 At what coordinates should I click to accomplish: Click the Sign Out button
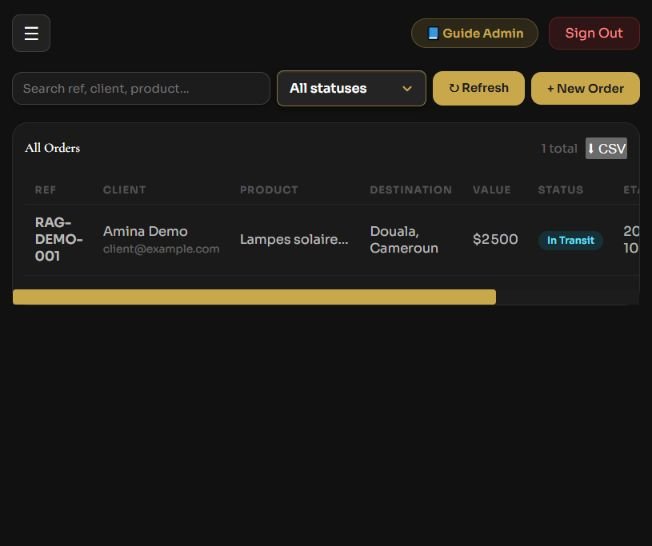(594, 33)
